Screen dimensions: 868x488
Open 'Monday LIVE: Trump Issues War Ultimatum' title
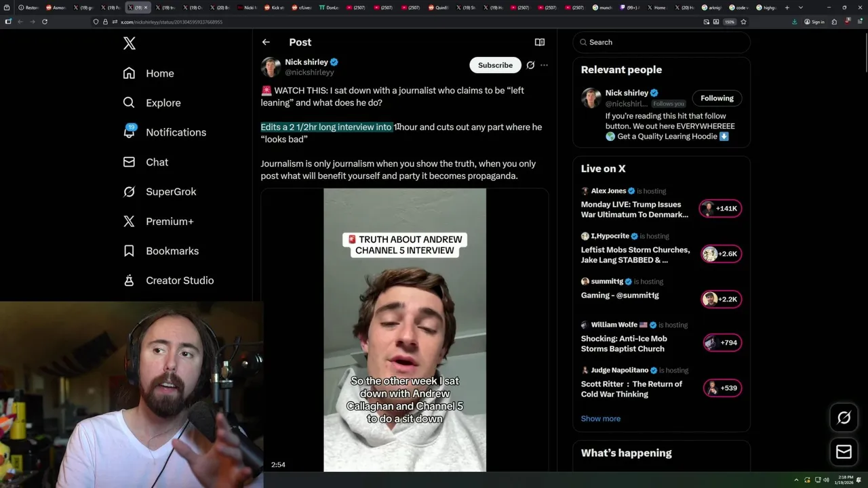pyautogui.click(x=635, y=209)
